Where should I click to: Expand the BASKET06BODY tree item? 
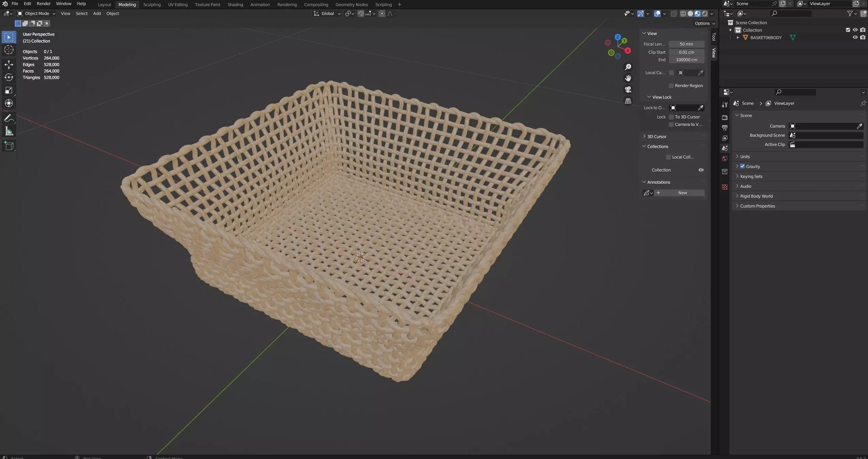pyautogui.click(x=738, y=37)
